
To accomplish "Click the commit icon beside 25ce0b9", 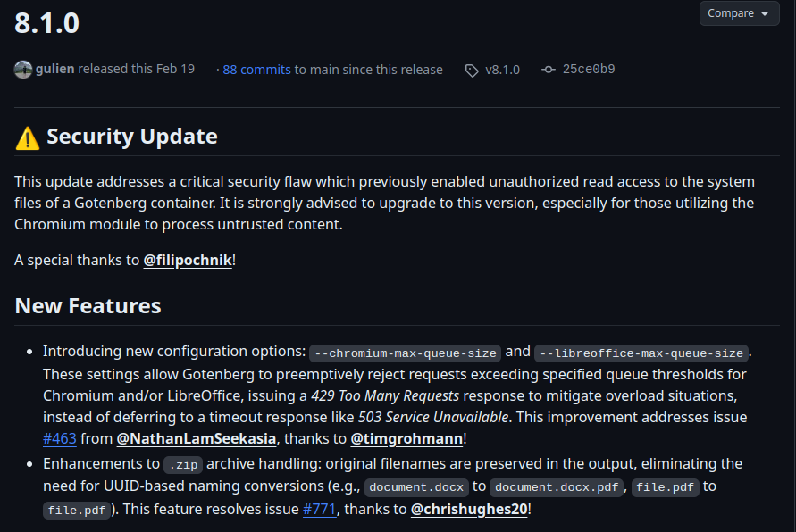I will click(x=549, y=70).
